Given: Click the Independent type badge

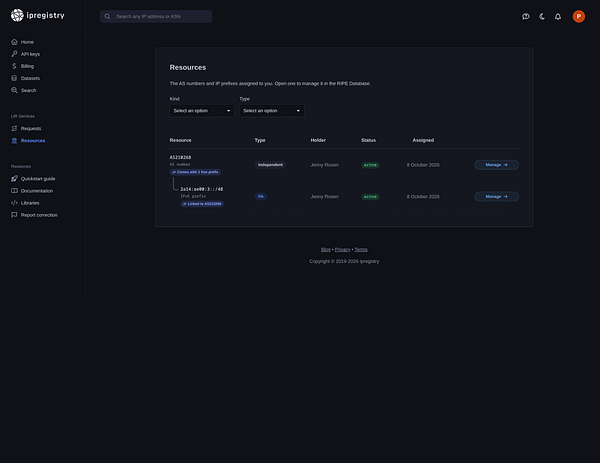Looking at the screenshot, I should coord(270,165).
